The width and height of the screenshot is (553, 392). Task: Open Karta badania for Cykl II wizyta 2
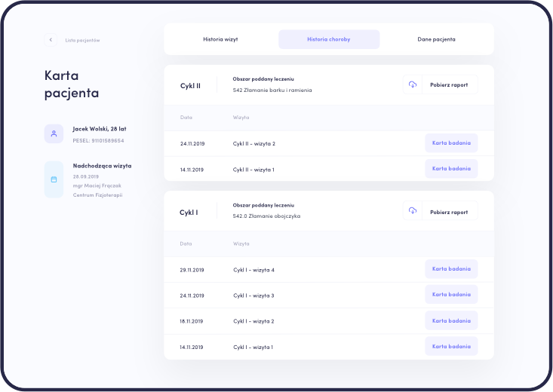(451, 143)
